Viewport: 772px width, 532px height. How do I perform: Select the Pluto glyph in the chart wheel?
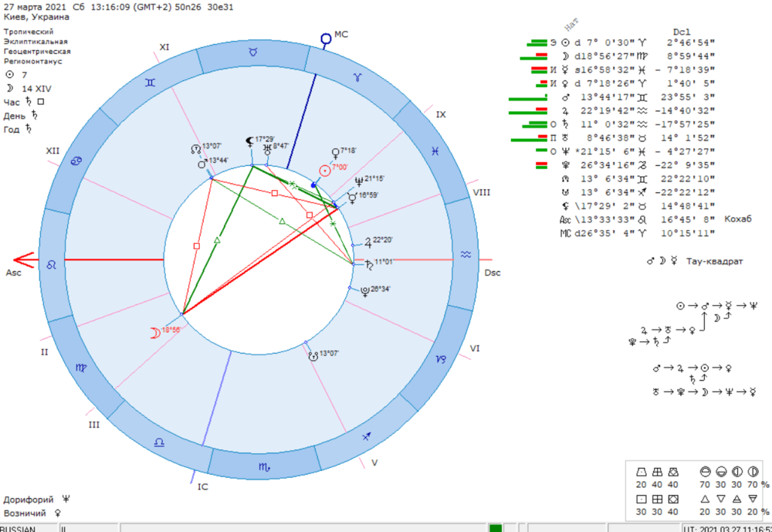click(x=365, y=292)
